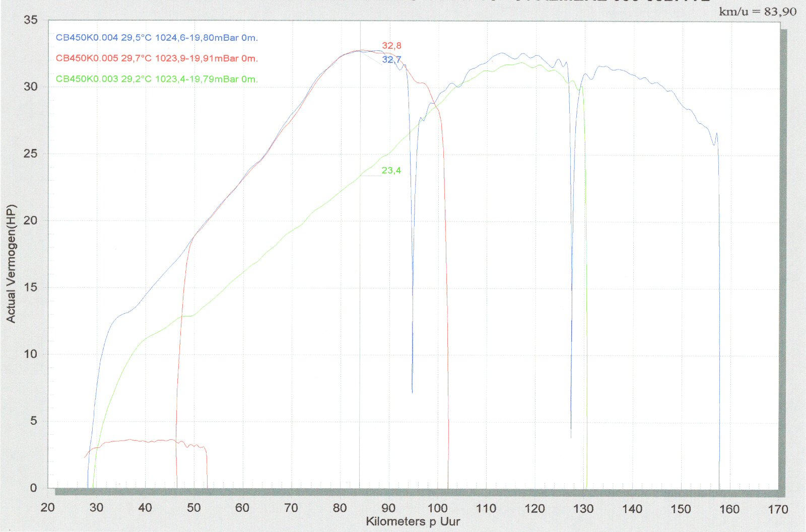806x532 pixels.
Task: Click the 160 tick label on the X-axis
Action: (729, 509)
